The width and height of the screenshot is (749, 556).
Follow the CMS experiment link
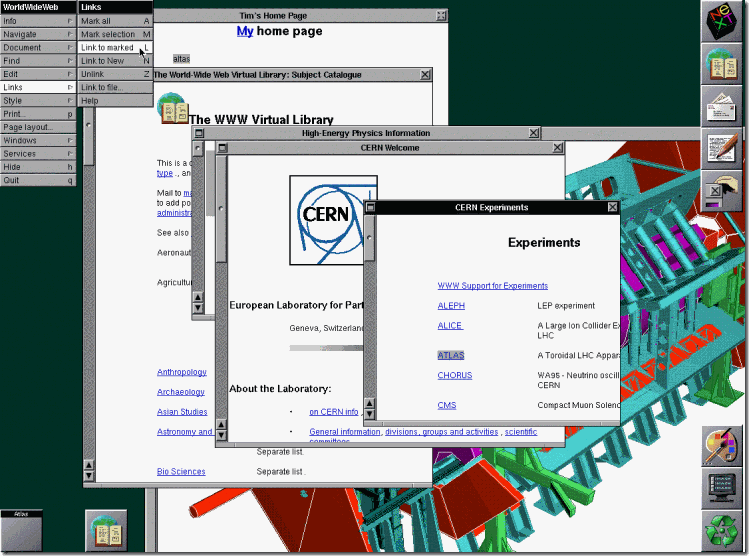pos(447,405)
